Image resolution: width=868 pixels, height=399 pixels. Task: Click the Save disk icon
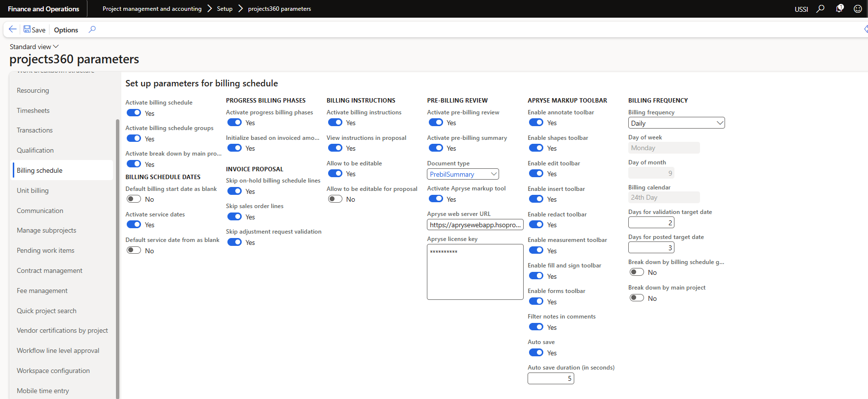pyautogui.click(x=28, y=29)
